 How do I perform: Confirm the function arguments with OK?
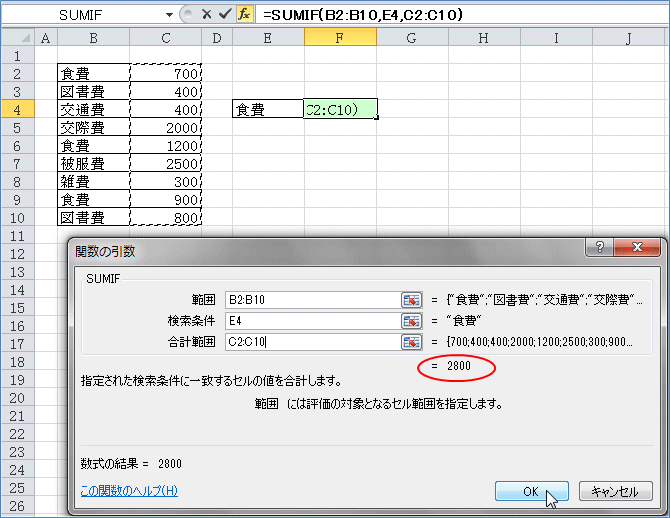(532, 491)
